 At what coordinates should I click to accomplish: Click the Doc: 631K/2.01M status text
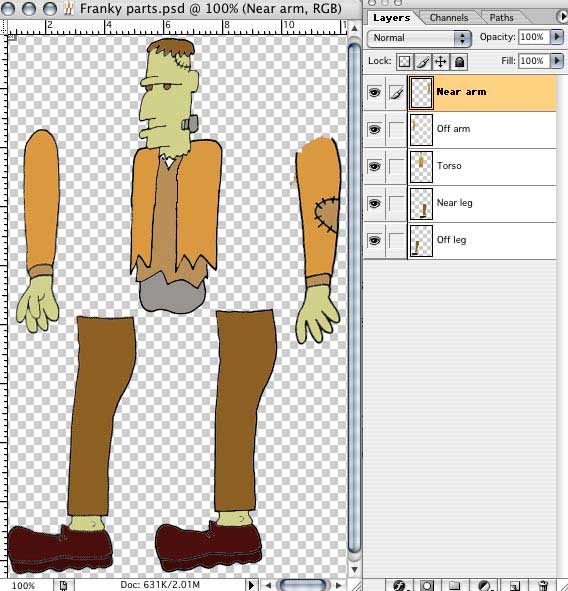pyautogui.click(x=160, y=585)
